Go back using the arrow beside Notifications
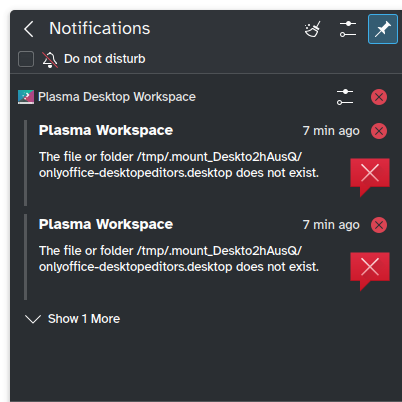 tap(29, 29)
